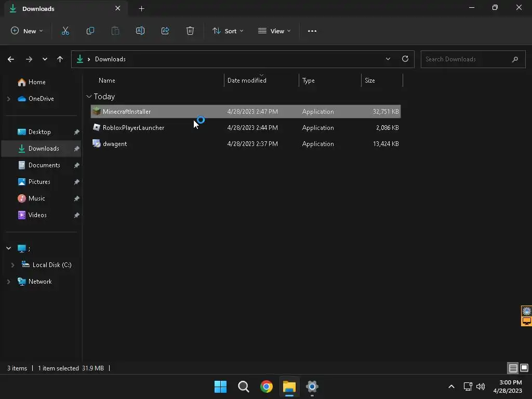Open the New dropdown menu
This screenshot has height=399, width=532.
27,31
